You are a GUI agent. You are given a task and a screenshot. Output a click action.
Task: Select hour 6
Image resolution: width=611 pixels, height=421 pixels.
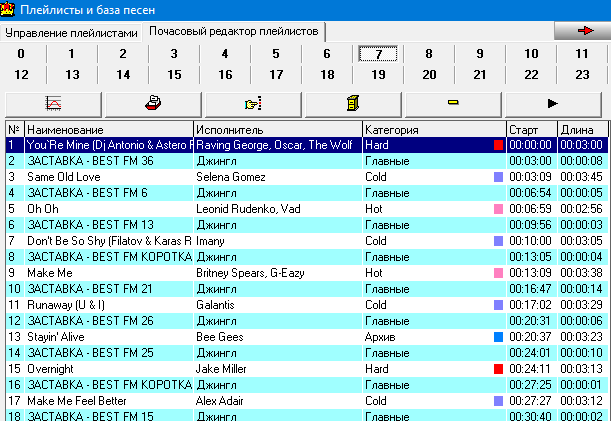click(x=327, y=54)
